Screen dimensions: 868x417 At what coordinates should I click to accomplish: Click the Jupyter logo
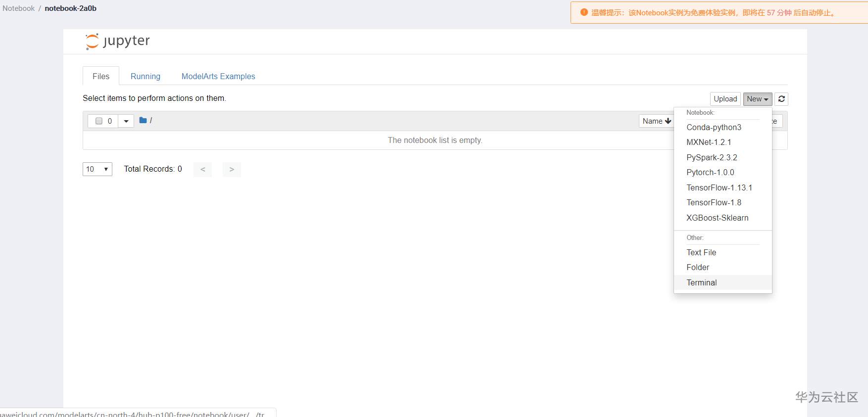click(118, 41)
